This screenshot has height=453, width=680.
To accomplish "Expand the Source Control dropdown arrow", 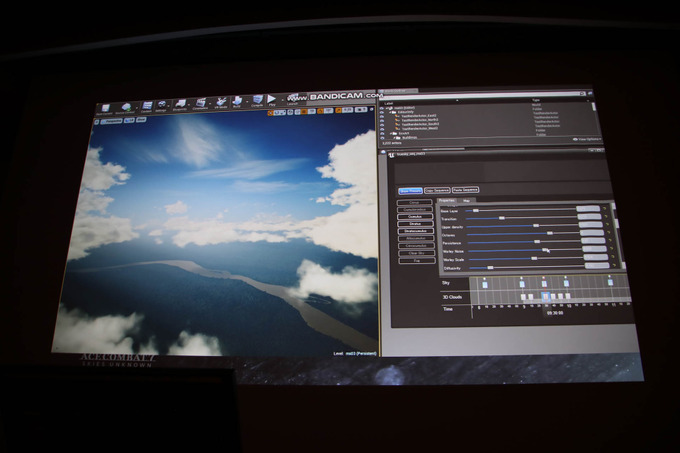I will (137, 108).
